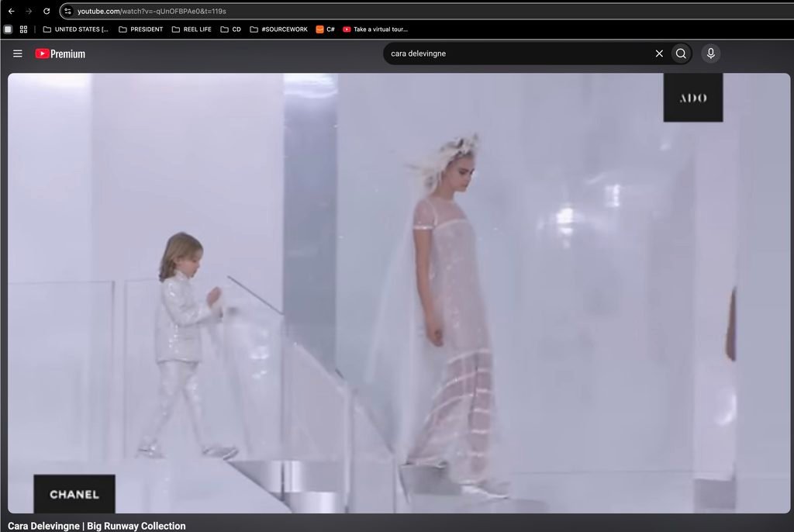Click the square icon left of apps grid
The width and height of the screenshot is (794, 532).
[x=8, y=29]
